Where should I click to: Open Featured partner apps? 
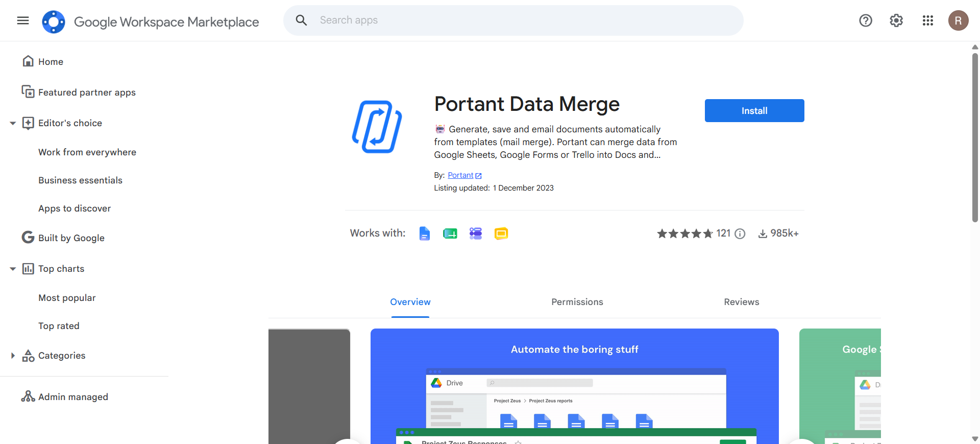87,92
